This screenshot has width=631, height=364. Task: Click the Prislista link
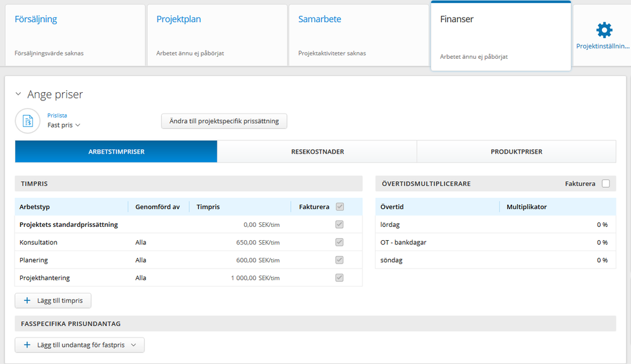(x=57, y=116)
